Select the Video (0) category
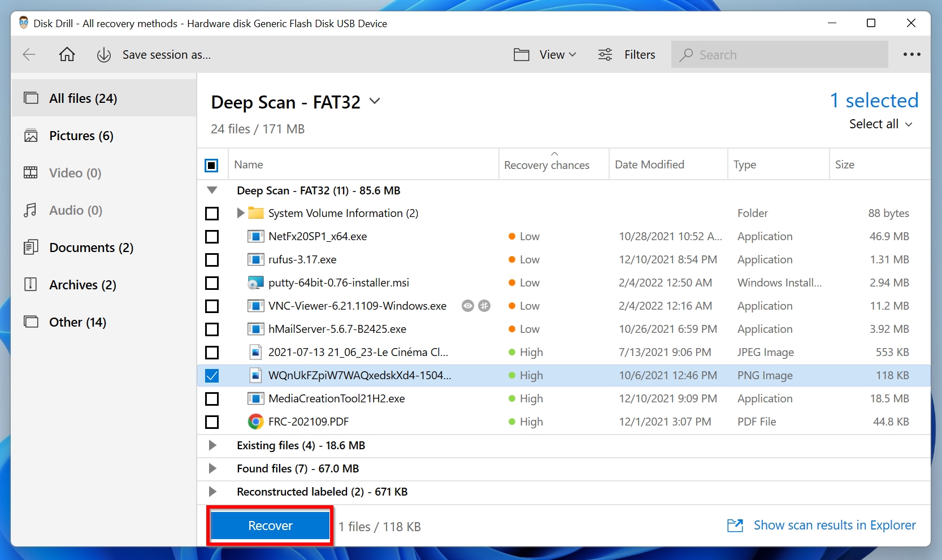This screenshot has width=942, height=560. pyautogui.click(x=104, y=173)
